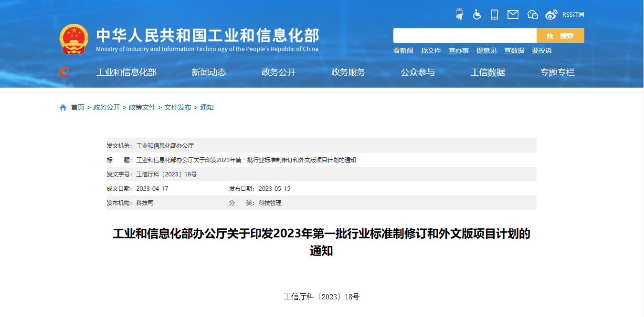Screen dimensions: 644x317
Task: Open the robot assistant icon
Action: 459,14
